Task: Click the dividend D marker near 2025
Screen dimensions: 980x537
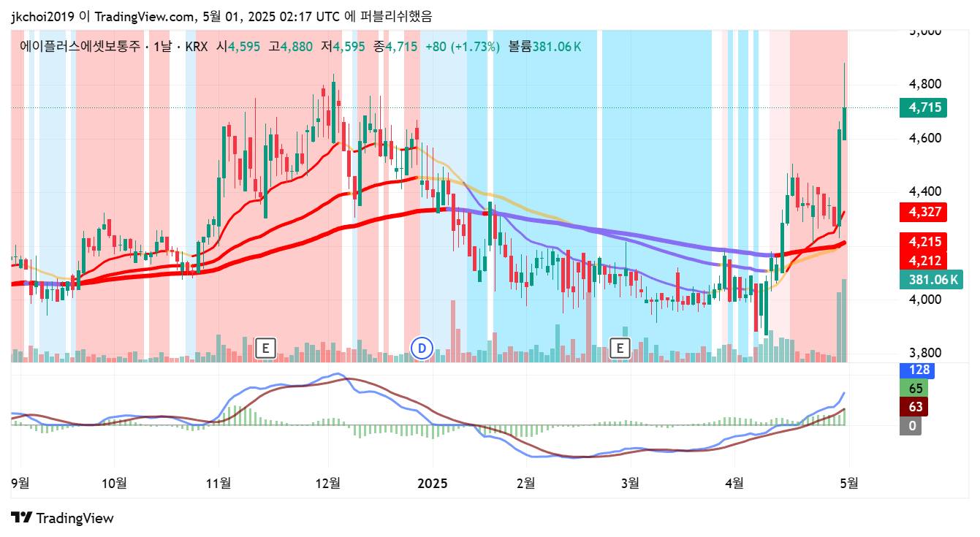Action: (x=422, y=349)
